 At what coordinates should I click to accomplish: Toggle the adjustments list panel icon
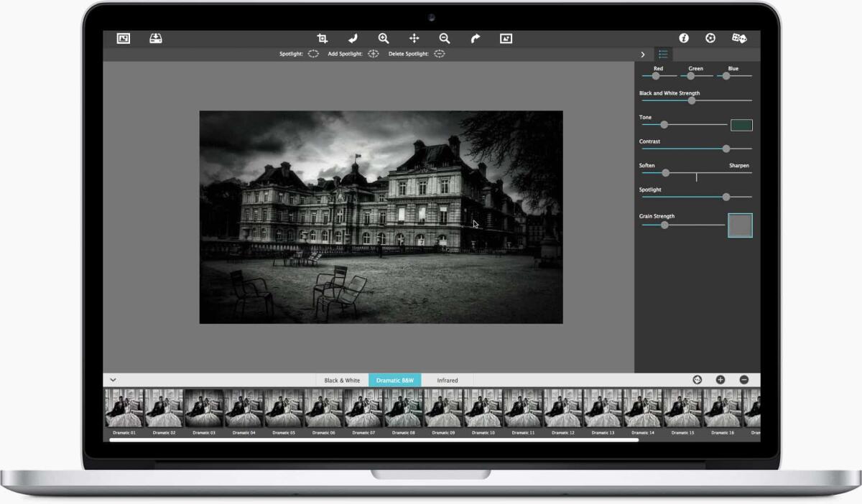[662, 54]
